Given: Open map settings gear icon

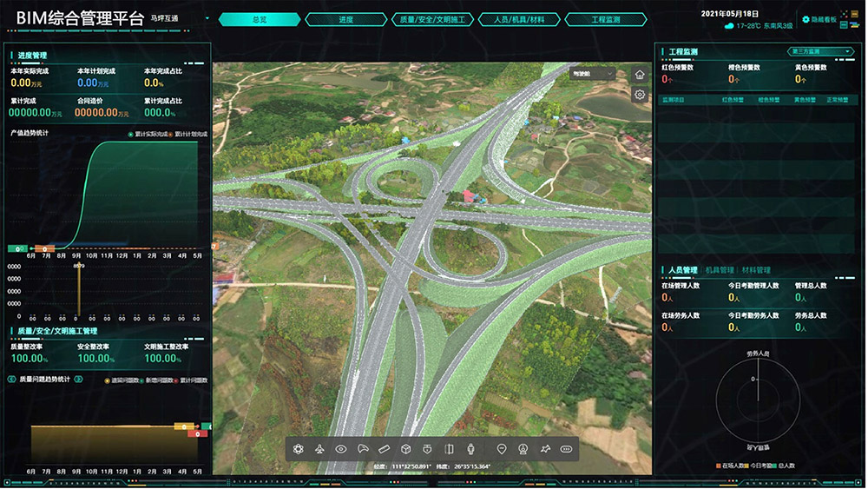Looking at the screenshot, I should (x=640, y=95).
